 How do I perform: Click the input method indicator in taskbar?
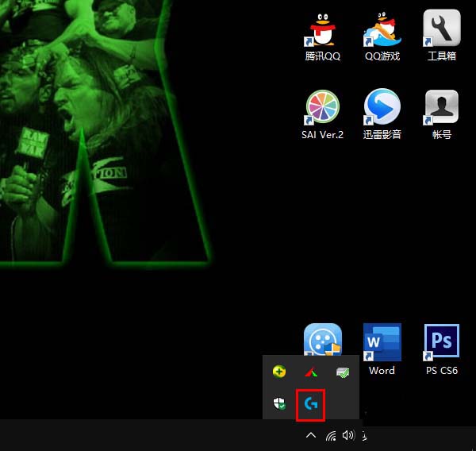tap(363, 436)
